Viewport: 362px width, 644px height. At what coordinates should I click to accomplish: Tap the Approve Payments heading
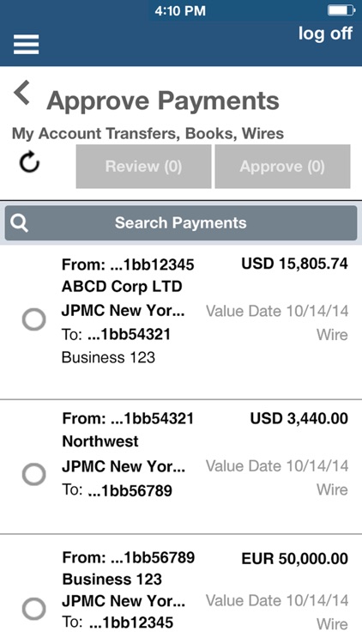click(163, 100)
